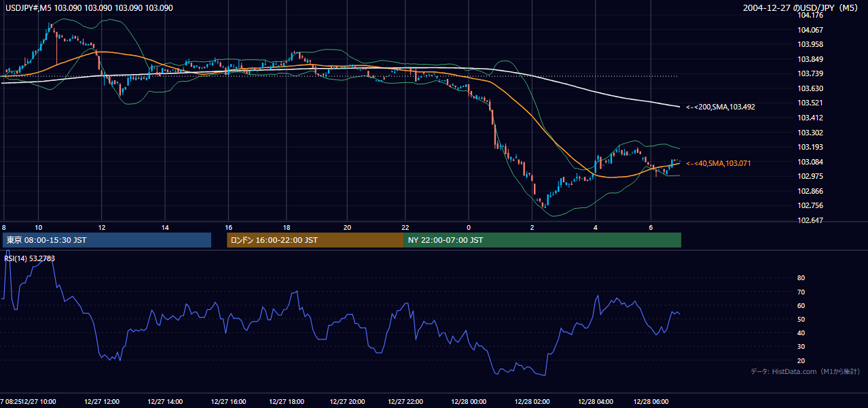Click the RSI scale value 60

(x=801, y=305)
